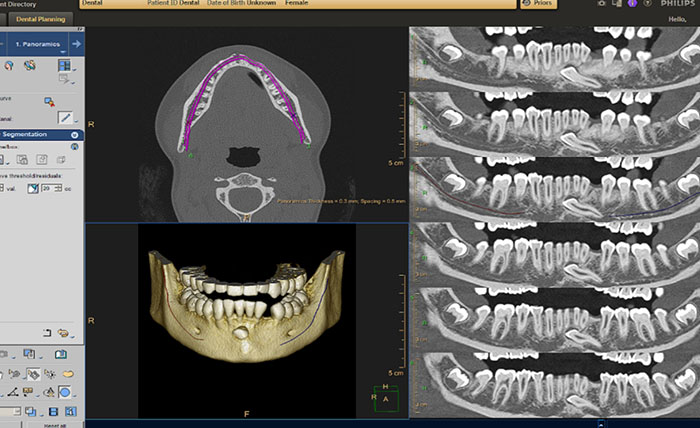Toggle the Segmentation collapse chevron button

75,135
